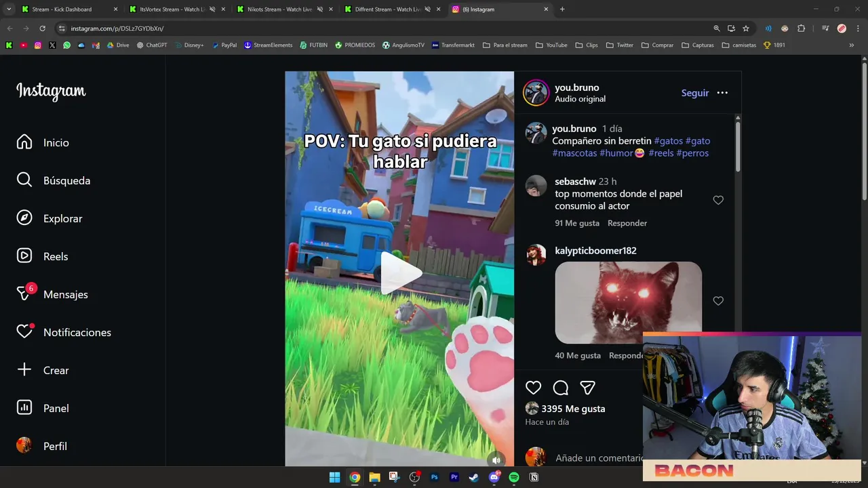Click you.bruno profile picture in header
This screenshot has height=488, width=868.
(536, 93)
